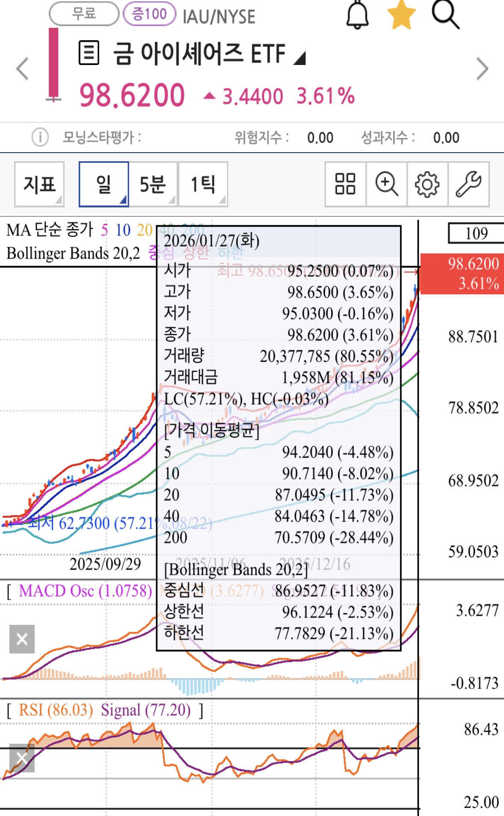Go to next stock with right chevron
Screen dimensions: 504x816
[482, 68]
